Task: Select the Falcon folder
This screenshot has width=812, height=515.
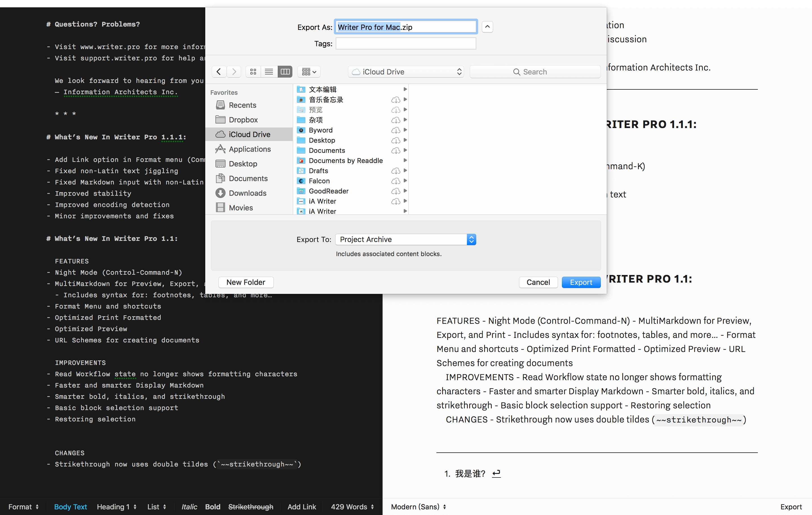Action: (351, 181)
